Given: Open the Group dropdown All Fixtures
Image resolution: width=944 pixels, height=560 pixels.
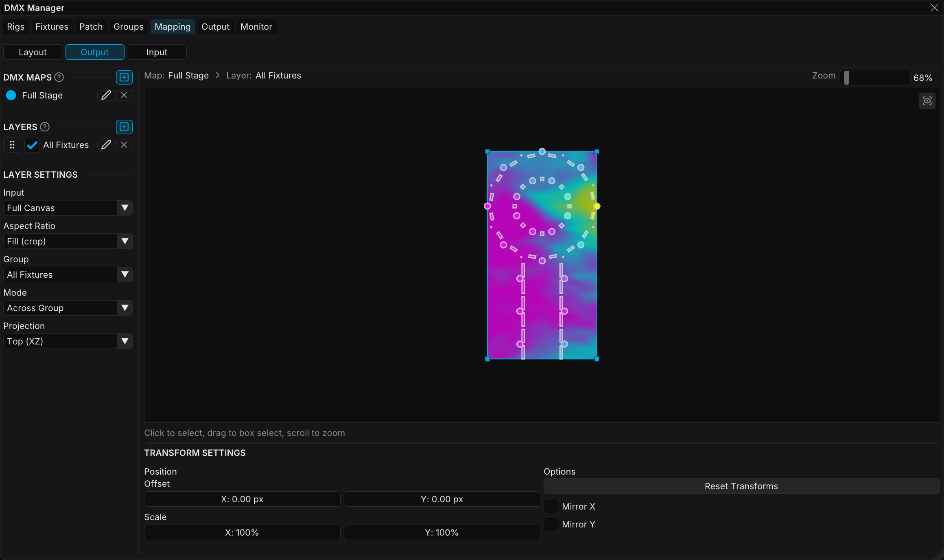Looking at the screenshot, I should click(68, 275).
